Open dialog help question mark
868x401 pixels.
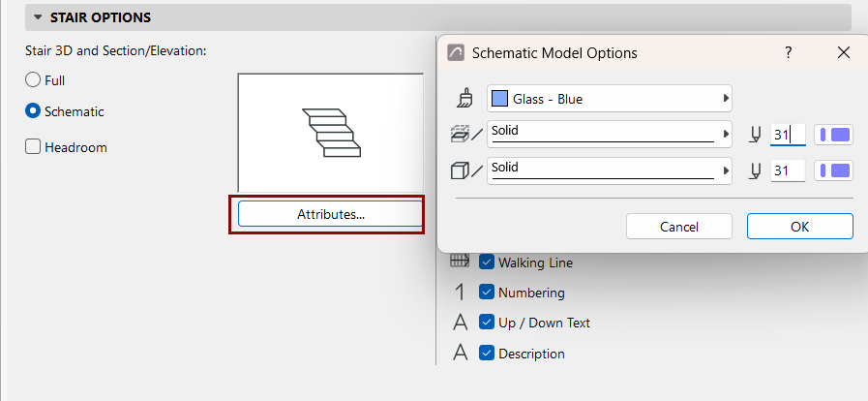(x=789, y=52)
